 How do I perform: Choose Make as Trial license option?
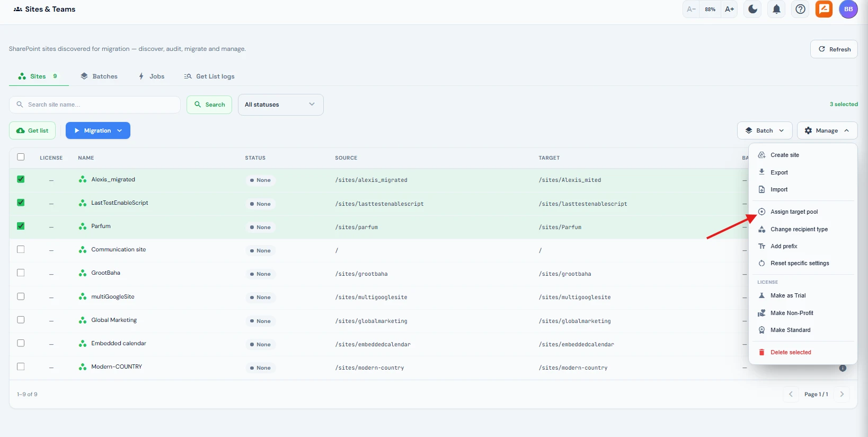(x=803, y=295)
